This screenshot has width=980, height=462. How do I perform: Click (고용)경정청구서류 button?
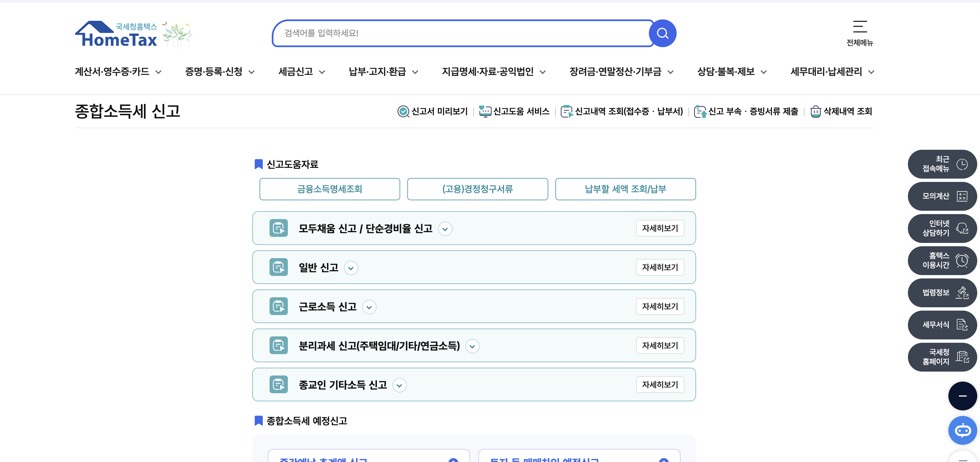(x=478, y=189)
